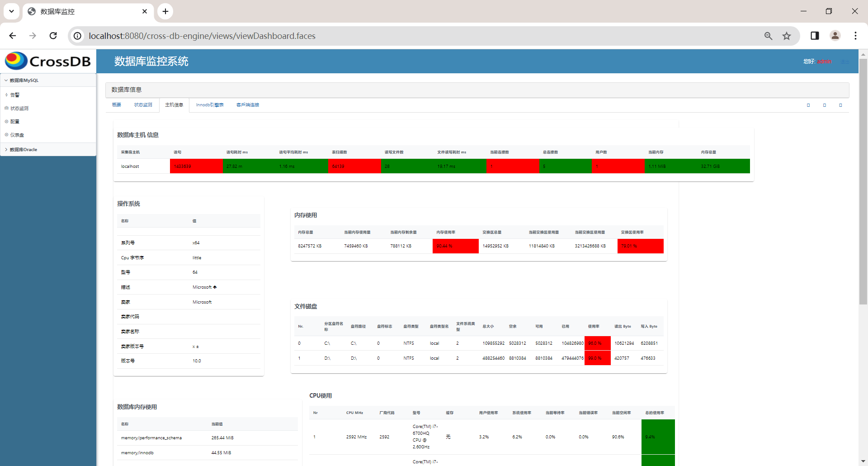The image size is (868, 466).
Task: Open the 客户端连接 tab link
Action: coord(248,105)
